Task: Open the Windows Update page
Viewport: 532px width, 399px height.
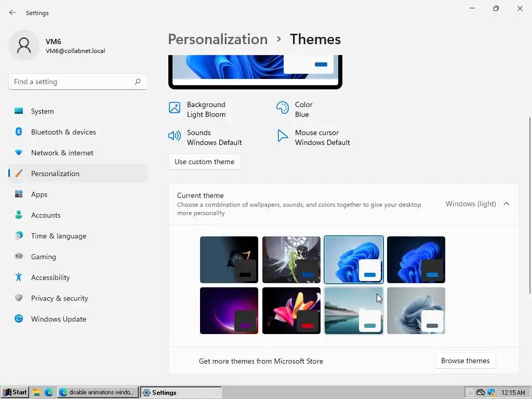Action: coord(78,319)
